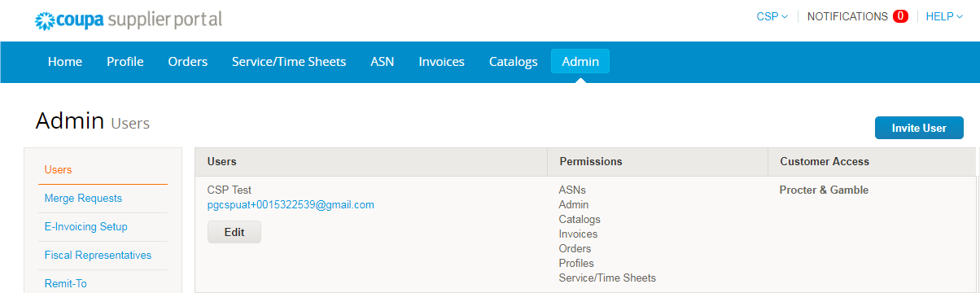Image resolution: width=980 pixels, height=293 pixels.
Task: Click the Catalogs permission entry in the table
Action: (x=580, y=220)
